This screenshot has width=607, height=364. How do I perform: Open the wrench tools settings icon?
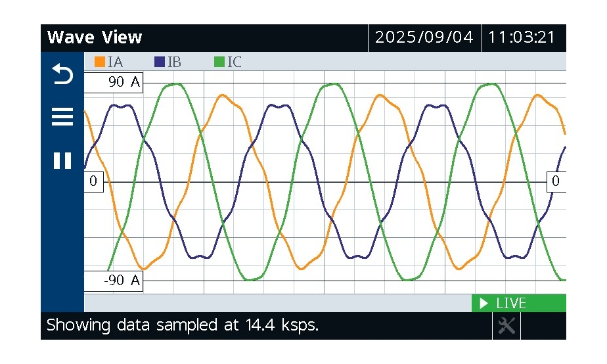506,325
